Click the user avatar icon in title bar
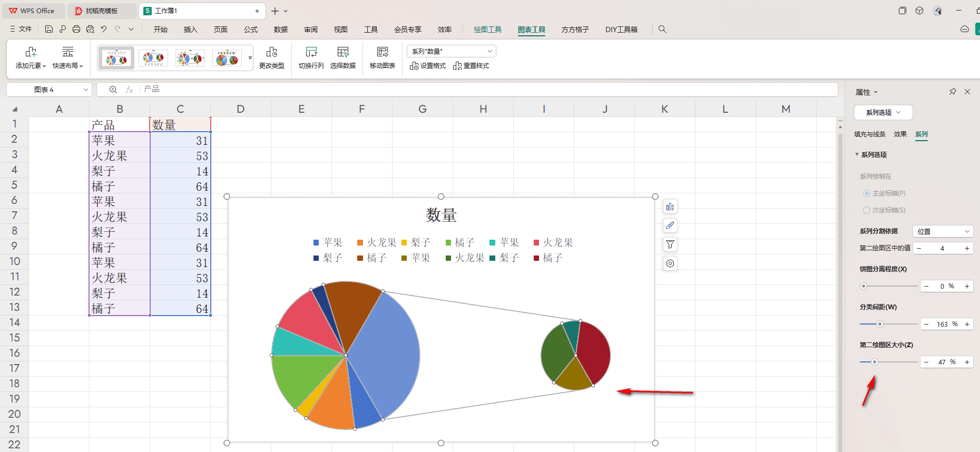This screenshot has width=980, height=452. coord(937,11)
